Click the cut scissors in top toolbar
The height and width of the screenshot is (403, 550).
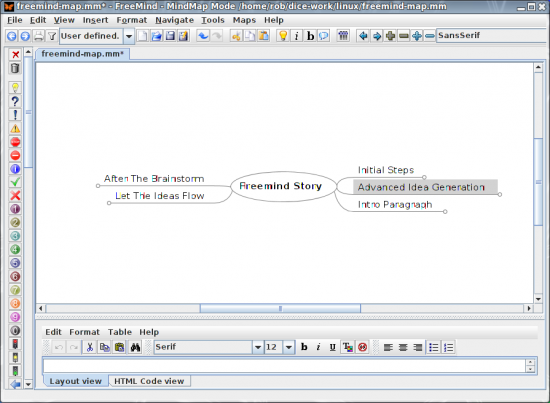[236, 36]
